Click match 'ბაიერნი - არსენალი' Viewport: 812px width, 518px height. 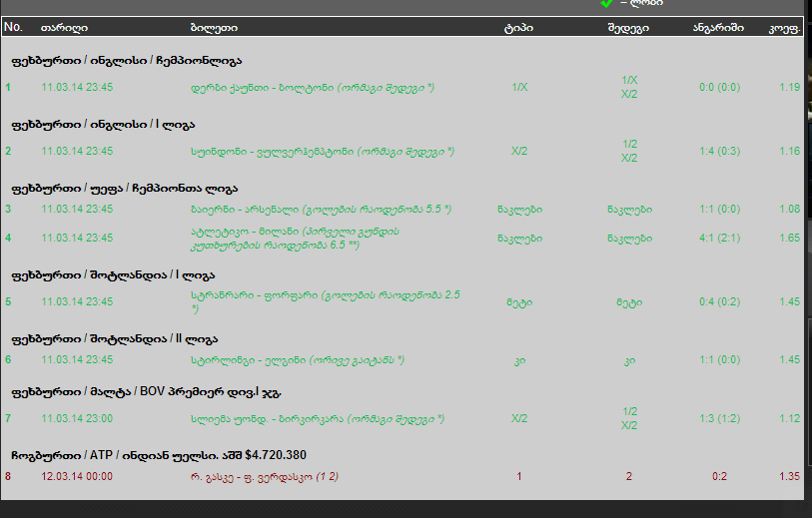[x=245, y=209]
